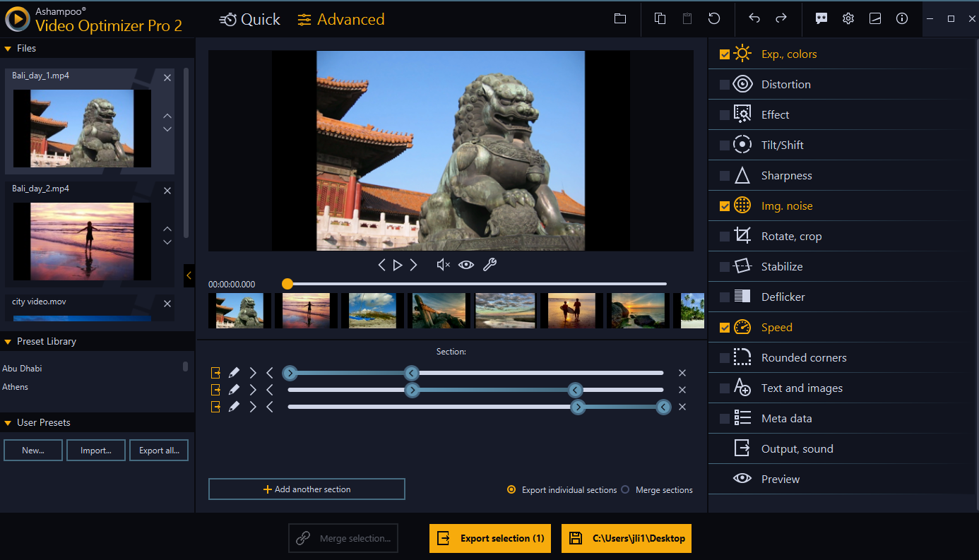Open the Rounded corners panel icon
The image size is (979, 560).
click(x=742, y=357)
